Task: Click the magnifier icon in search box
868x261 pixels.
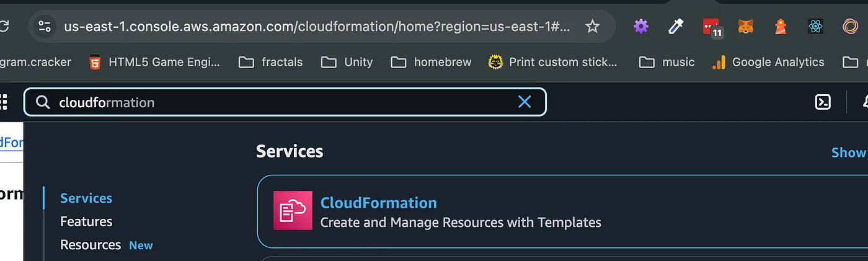Action: tap(43, 102)
